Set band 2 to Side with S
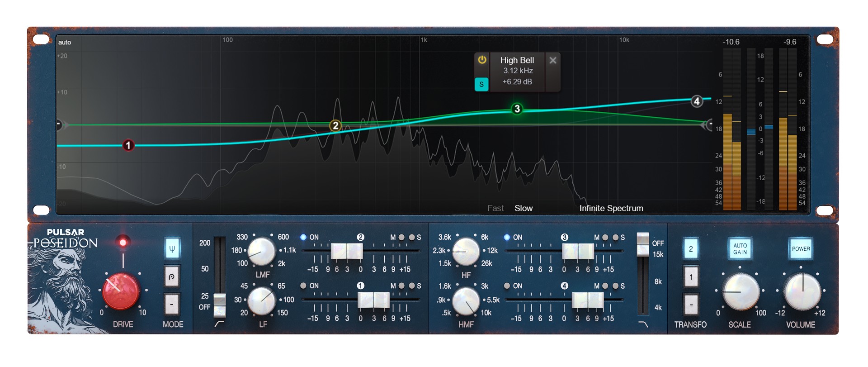The image size is (868, 367). click(412, 237)
